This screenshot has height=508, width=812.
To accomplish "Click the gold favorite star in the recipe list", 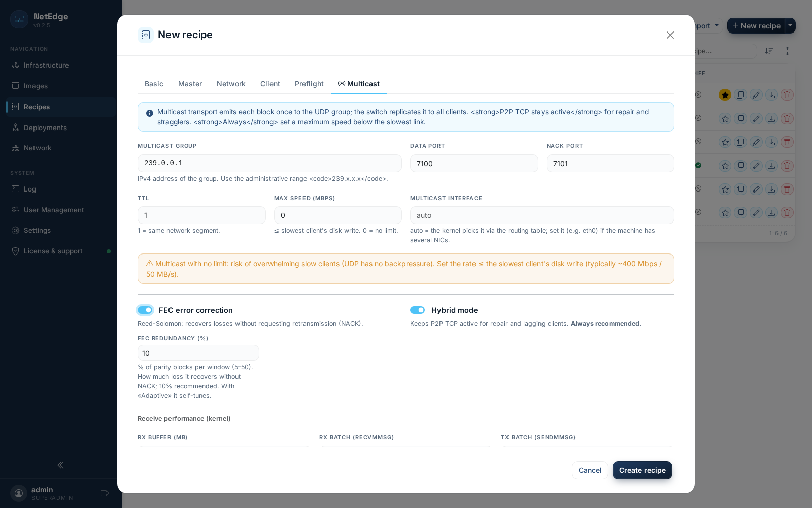I will (x=725, y=95).
